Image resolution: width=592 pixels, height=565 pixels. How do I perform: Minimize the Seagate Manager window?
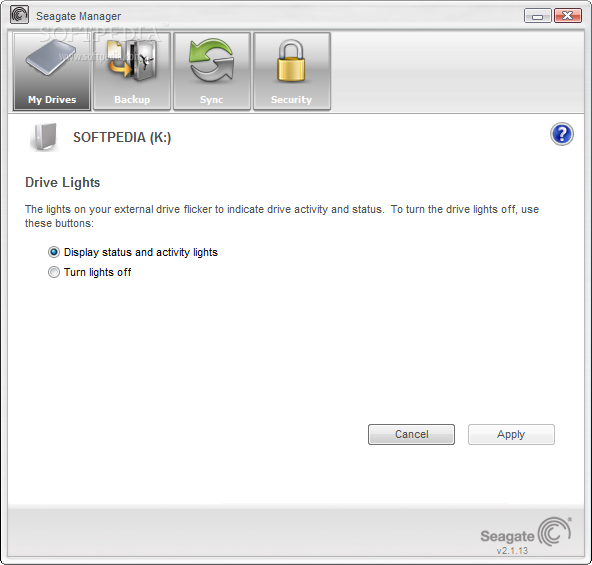538,16
